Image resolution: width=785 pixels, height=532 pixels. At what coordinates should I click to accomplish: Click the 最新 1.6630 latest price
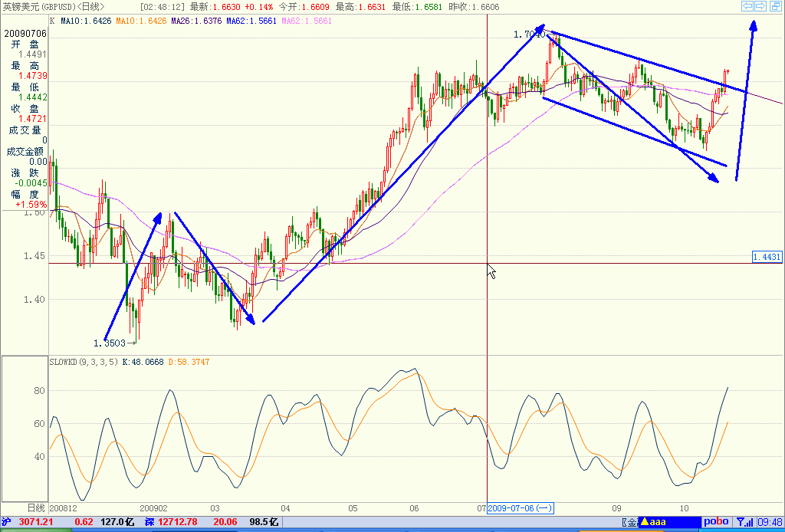[x=215, y=7]
